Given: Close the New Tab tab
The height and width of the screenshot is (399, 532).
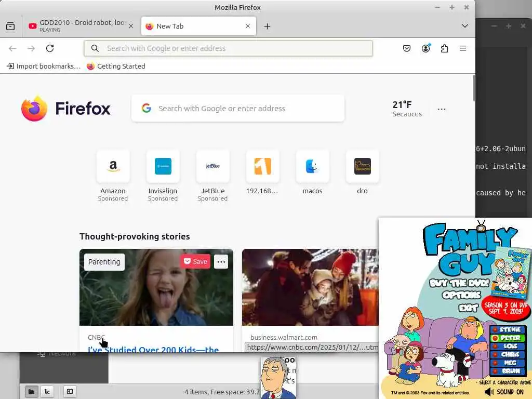Looking at the screenshot, I should point(248,26).
